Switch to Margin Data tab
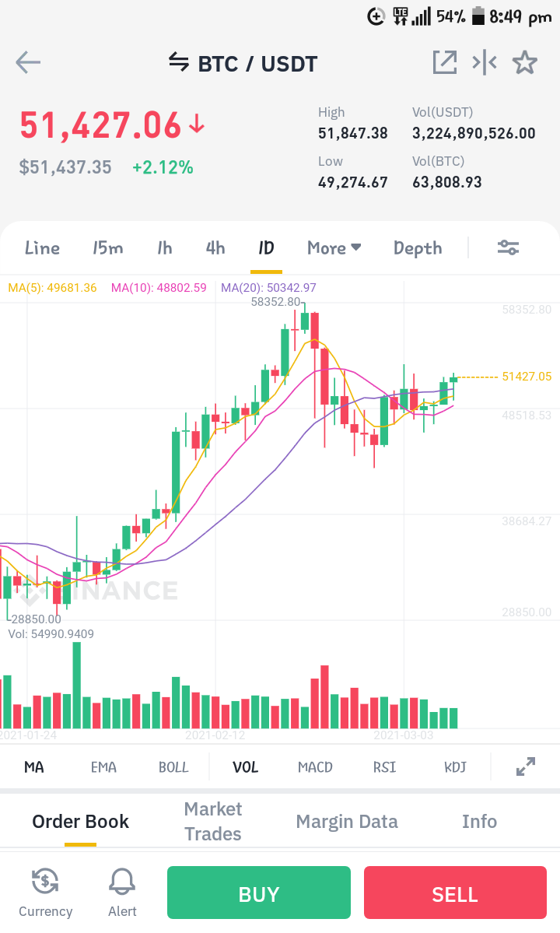The width and height of the screenshot is (560, 933). tap(347, 821)
